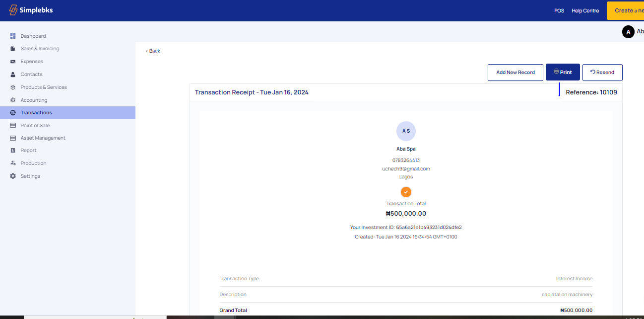Image resolution: width=644 pixels, height=319 pixels.
Task: Click the Simplebks logo icon
Action: 13,10
